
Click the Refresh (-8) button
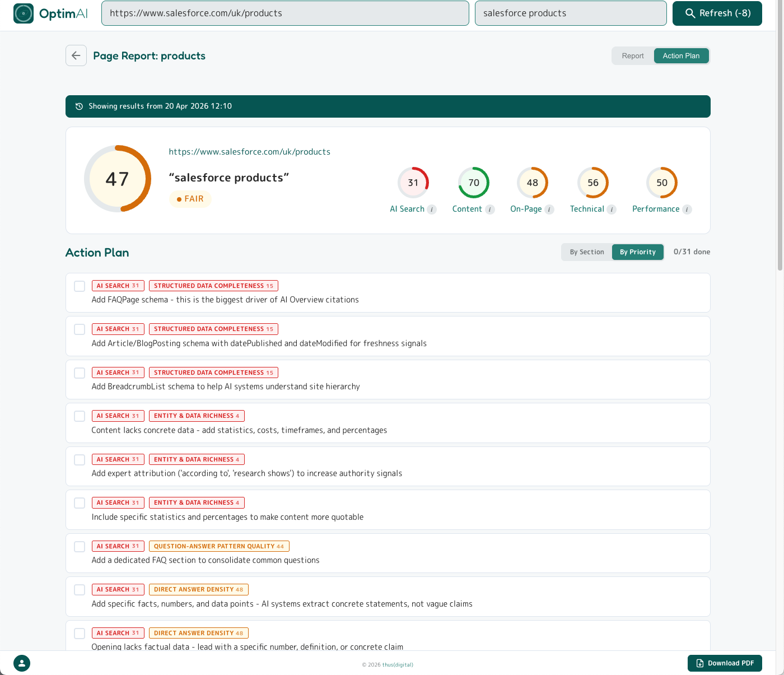717,13
